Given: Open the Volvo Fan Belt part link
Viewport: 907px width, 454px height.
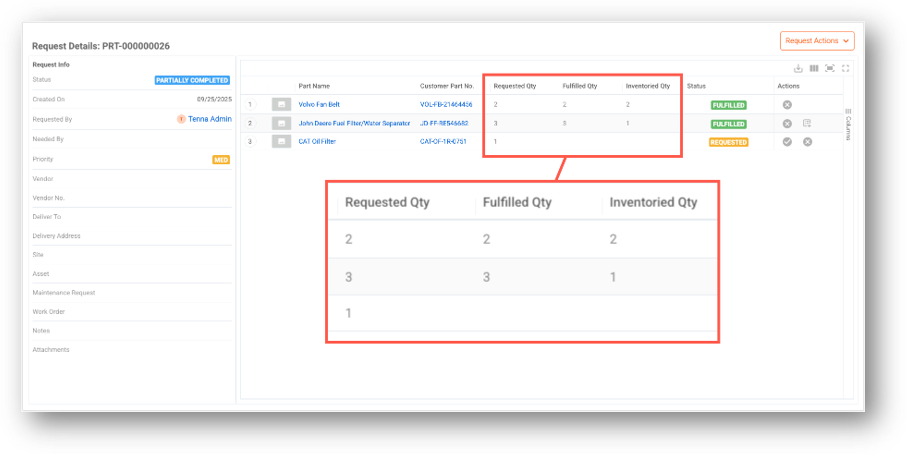Looking at the screenshot, I should coord(319,105).
